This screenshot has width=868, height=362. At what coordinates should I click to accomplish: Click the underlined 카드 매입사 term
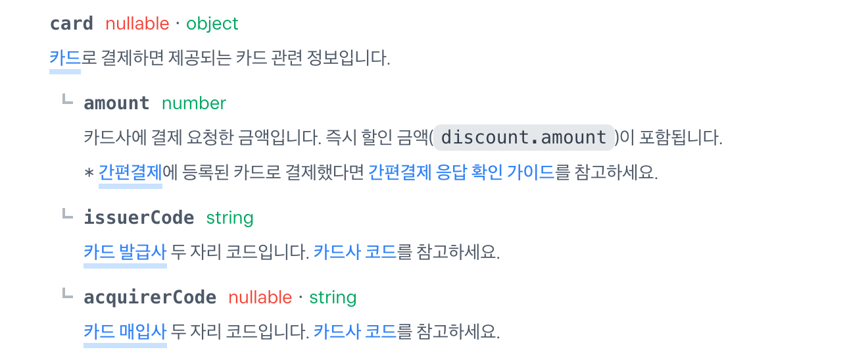(x=125, y=332)
